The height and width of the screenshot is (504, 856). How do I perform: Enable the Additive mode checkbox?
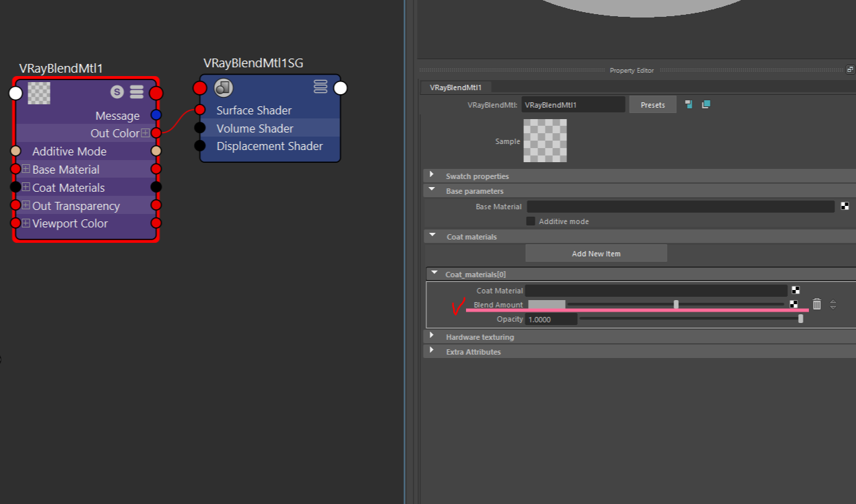[531, 221]
